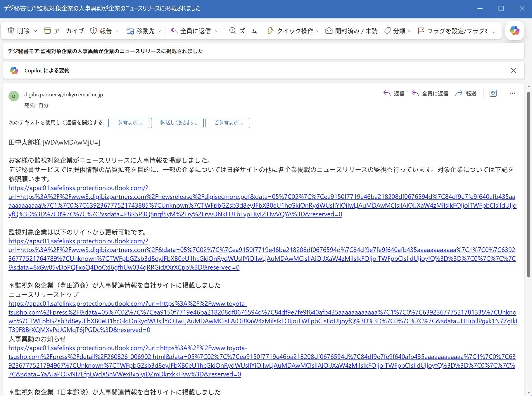
Task: Expand the 分類 dropdown arrow
Action: click(410, 31)
